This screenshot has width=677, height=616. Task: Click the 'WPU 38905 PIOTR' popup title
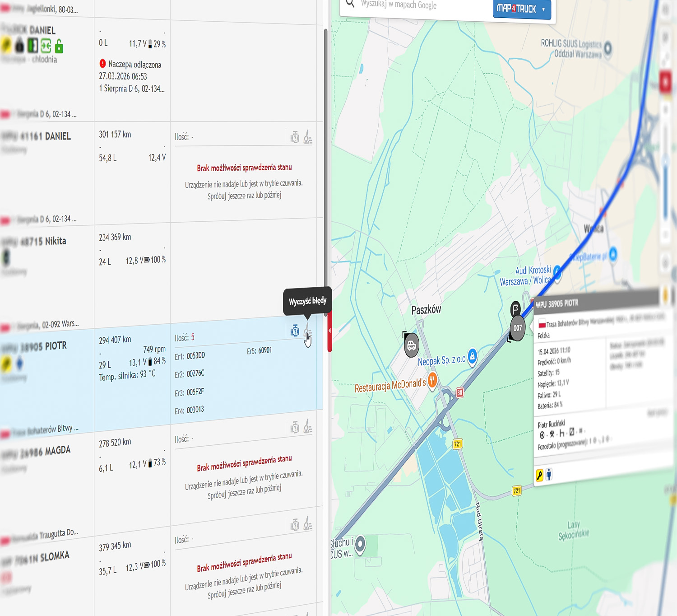(x=556, y=304)
